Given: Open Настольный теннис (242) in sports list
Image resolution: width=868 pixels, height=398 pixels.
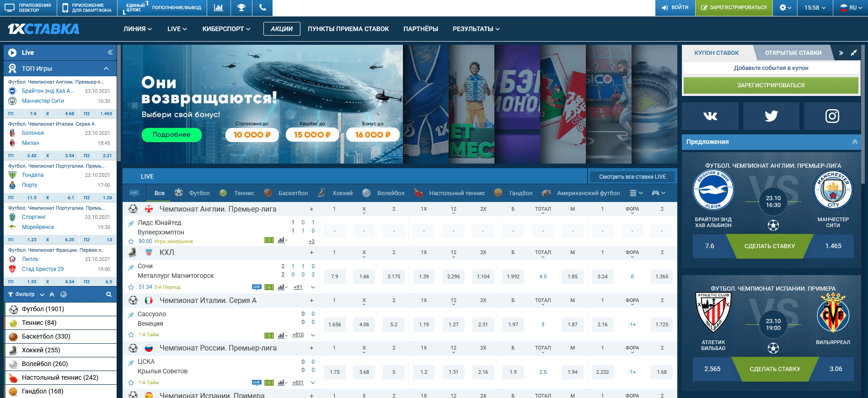Looking at the screenshot, I should pyautogui.click(x=60, y=377).
